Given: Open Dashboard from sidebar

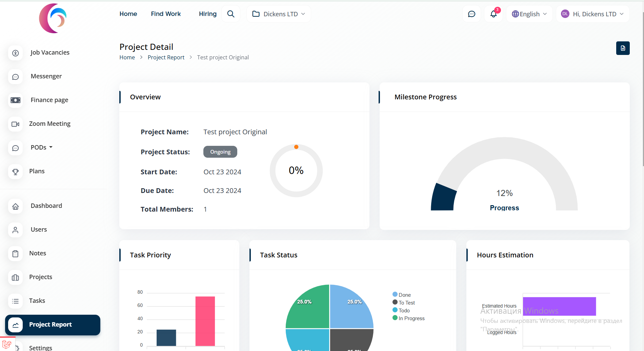Looking at the screenshot, I should [46, 206].
